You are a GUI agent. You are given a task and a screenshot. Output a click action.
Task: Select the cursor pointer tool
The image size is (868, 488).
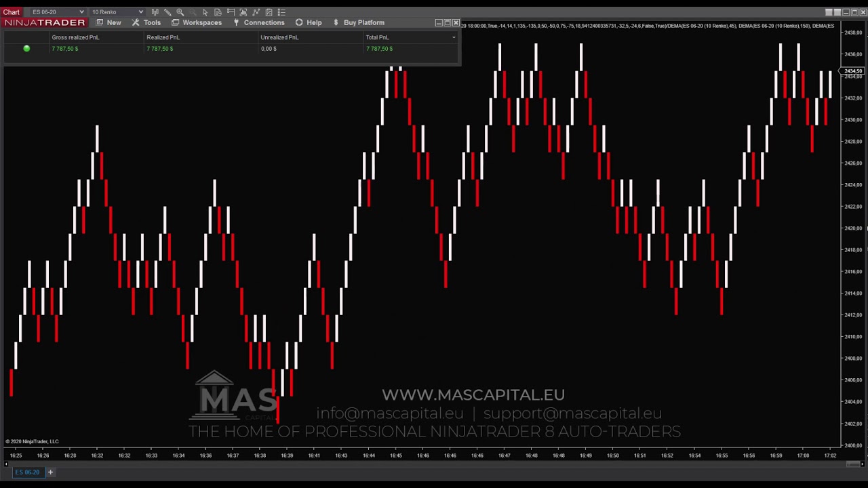click(205, 12)
